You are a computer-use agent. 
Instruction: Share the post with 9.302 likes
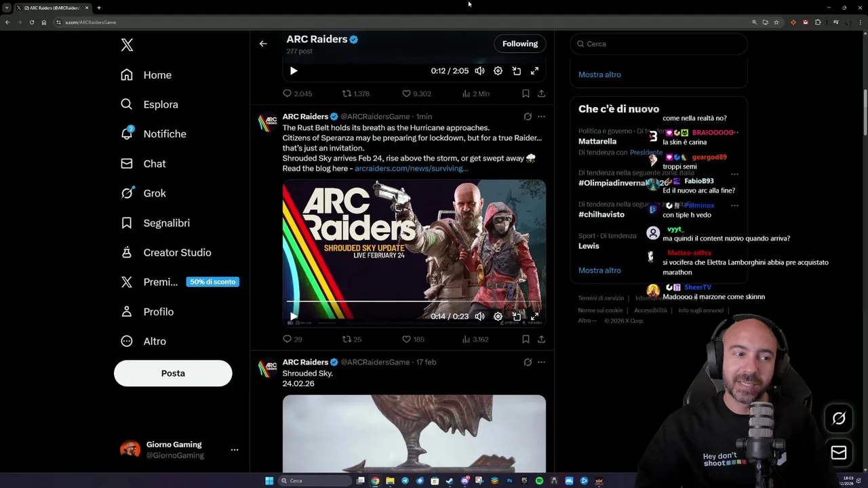point(541,94)
